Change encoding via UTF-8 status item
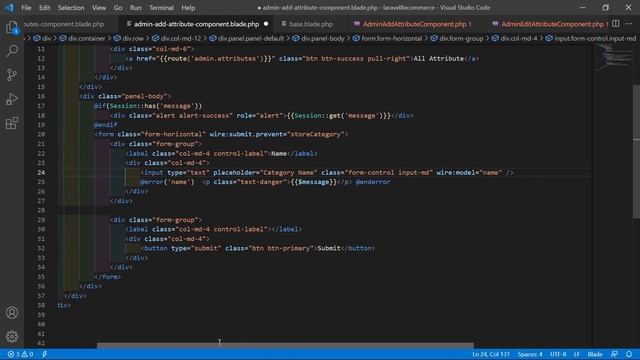The image size is (640, 360). (558, 354)
